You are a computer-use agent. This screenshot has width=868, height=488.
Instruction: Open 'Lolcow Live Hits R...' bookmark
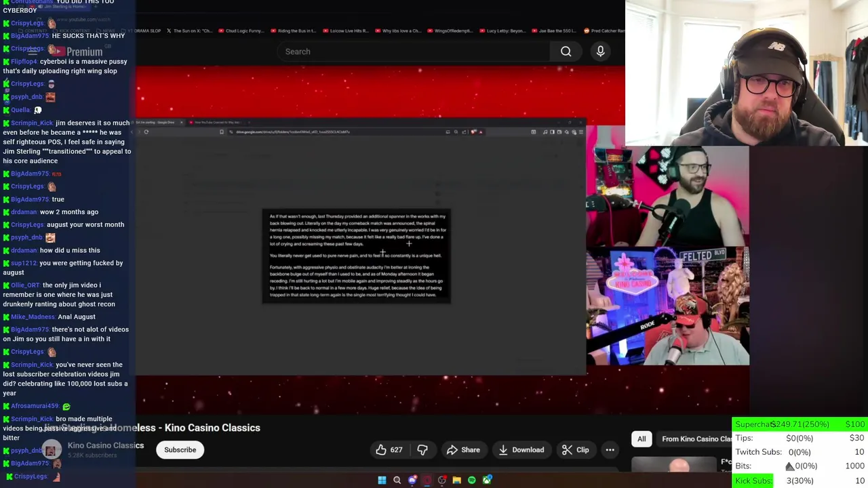point(345,30)
